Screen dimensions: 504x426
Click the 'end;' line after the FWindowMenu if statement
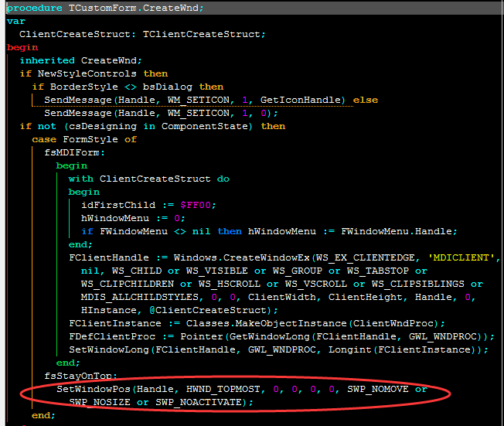coord(80,244)
